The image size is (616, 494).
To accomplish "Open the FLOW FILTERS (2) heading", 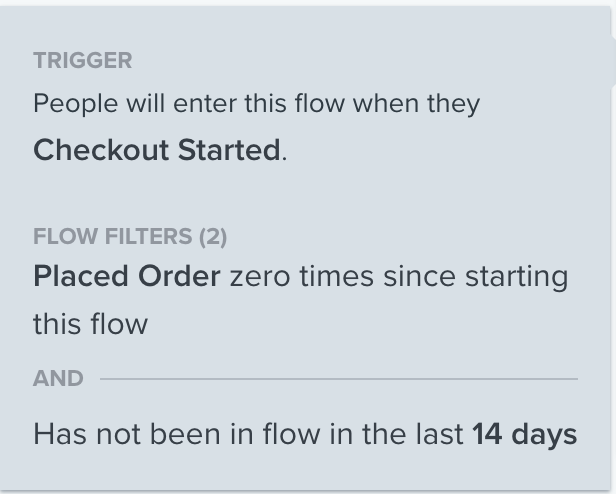I will pos(130,237).
